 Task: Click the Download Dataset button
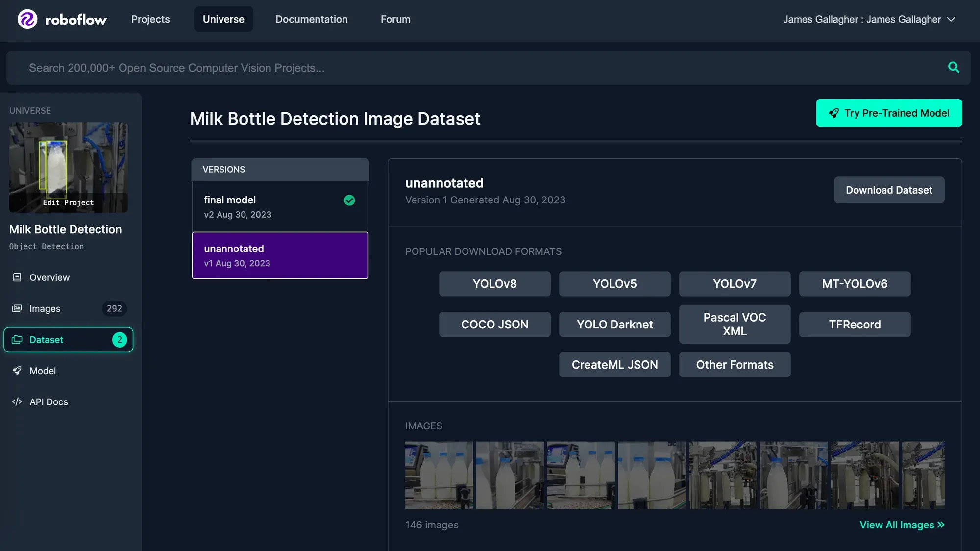tap(889, 190)
